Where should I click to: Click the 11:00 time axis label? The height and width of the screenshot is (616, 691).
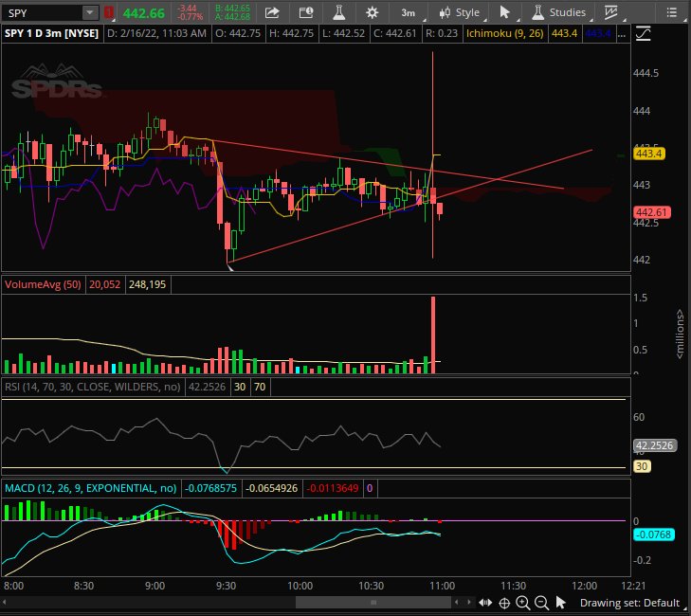coord(442,586)
